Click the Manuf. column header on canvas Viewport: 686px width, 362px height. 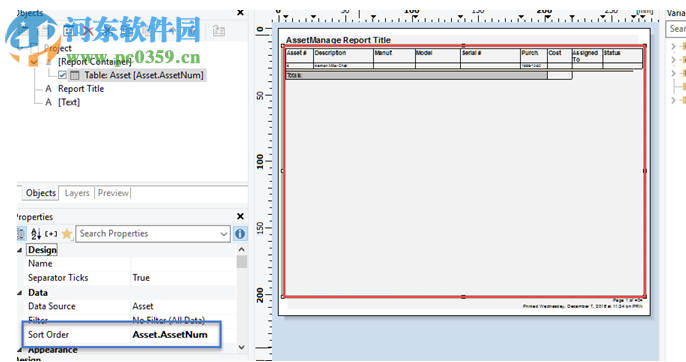[x=383, y=53]
